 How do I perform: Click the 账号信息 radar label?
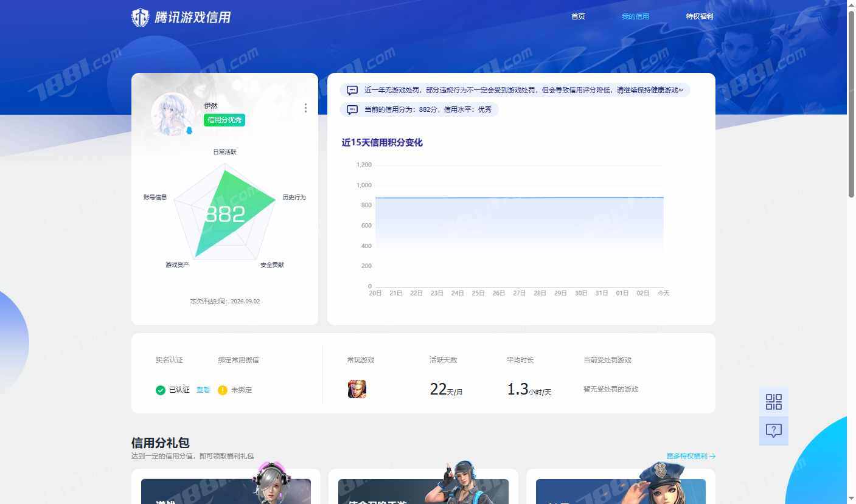tap(155, 198)
